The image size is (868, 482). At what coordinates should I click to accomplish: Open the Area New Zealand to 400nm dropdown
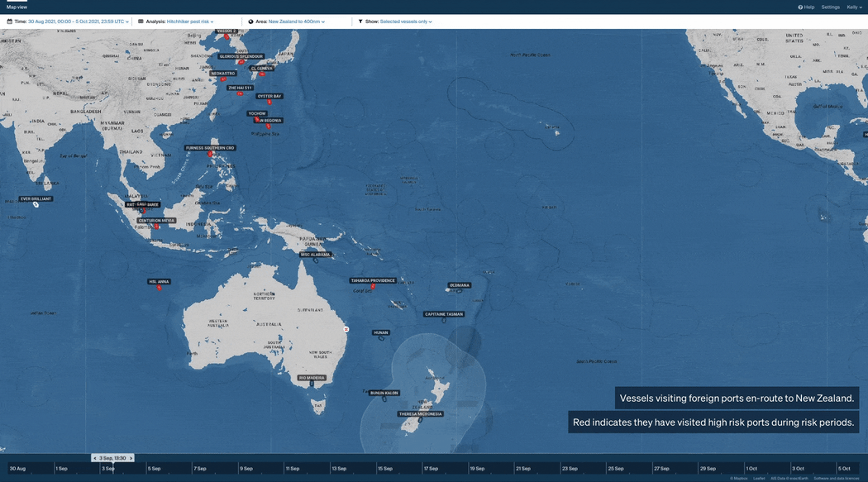pos(297,21)
